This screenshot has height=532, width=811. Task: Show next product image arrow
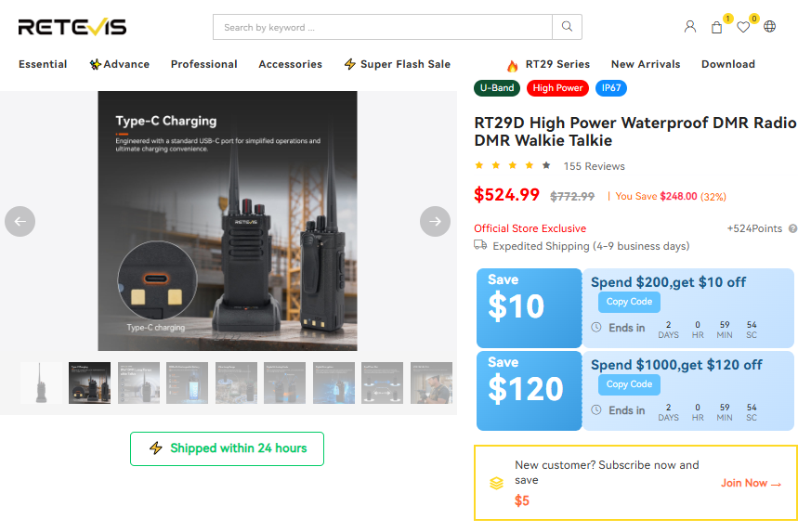pyautogui.click(x=435, y=221)
